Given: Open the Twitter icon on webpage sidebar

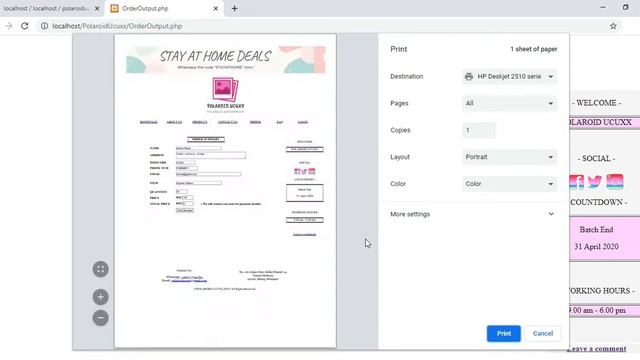Looking at the screenshot, I should click(595, 182).
